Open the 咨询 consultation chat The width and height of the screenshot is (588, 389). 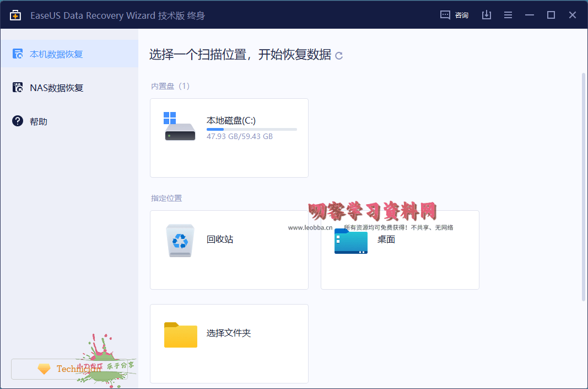(x=454, y=15)
